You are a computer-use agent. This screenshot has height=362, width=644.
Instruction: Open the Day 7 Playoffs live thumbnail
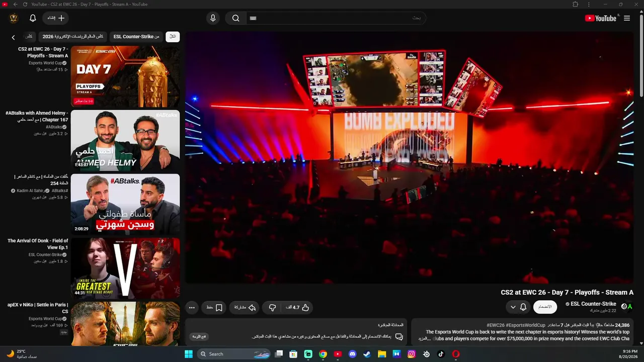click(125, 77)
